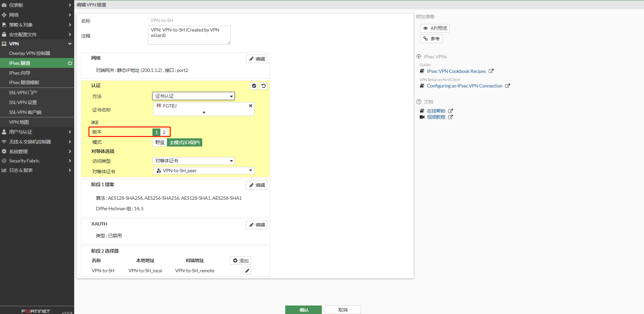The image size is (644, 314).
Task: Click the favorite star on IPsec隧道
Action: pyautogui.click(x=70, y=63)
